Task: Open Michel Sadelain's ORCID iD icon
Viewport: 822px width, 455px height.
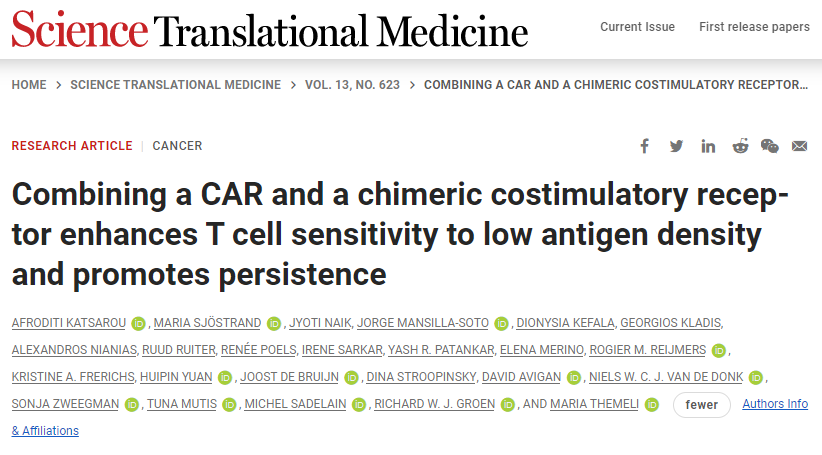Action: [359, 405]
